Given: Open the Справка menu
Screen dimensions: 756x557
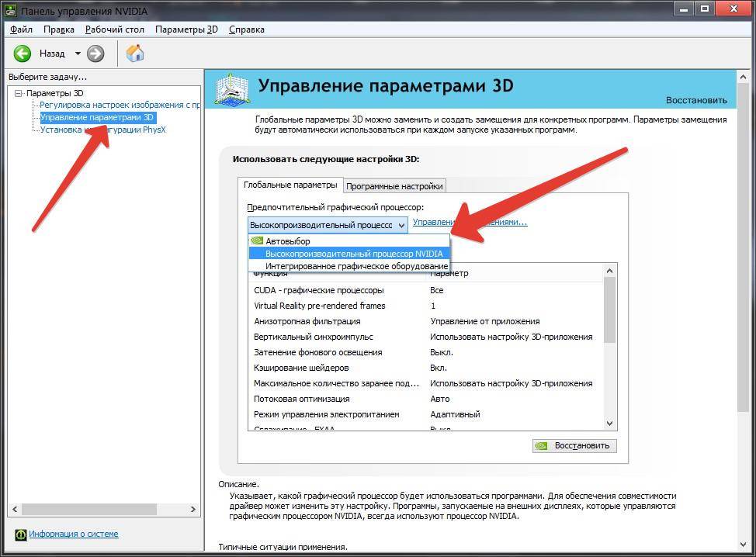Looking at the screenshot, I should click(x=247, y=29).
